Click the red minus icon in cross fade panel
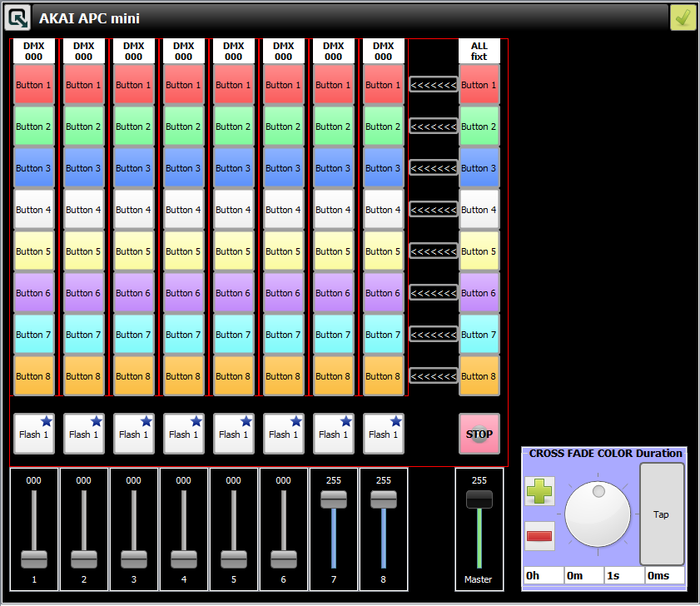The width and height of the screenshot is (700, 606). click(x=539, y=535)
